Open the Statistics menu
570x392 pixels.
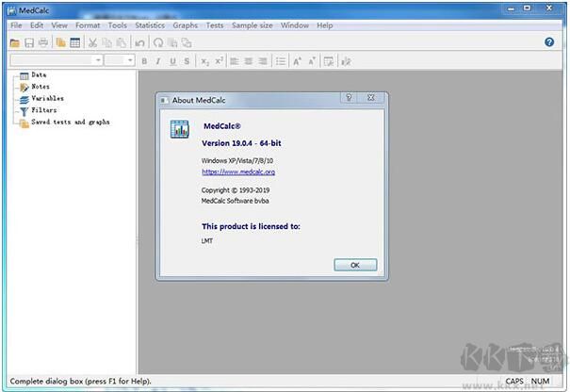pos(150,25)
